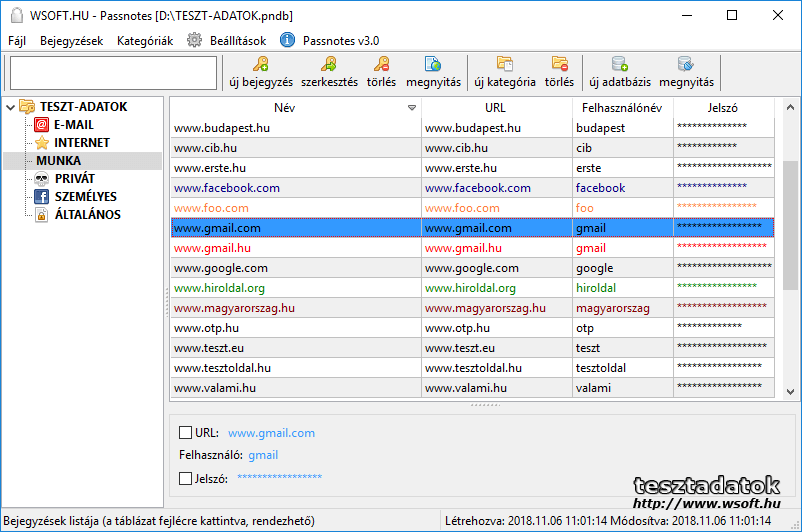
Task: Click the TESZT-ADATOK folder icon
Action: (x=27, y=106)
